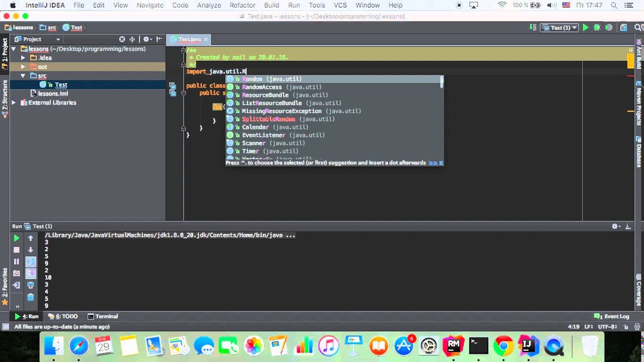The image size is (644, 362).
Task: Move down the stack trace with down arrow
Action: tap(31, 250)
